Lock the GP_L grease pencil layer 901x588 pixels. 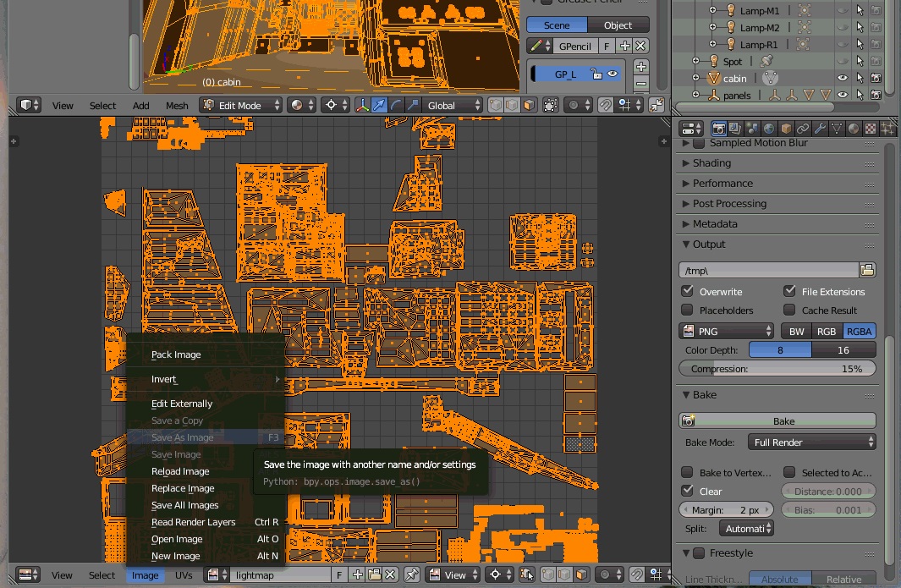pyautogui.click(x=596, y=74)
